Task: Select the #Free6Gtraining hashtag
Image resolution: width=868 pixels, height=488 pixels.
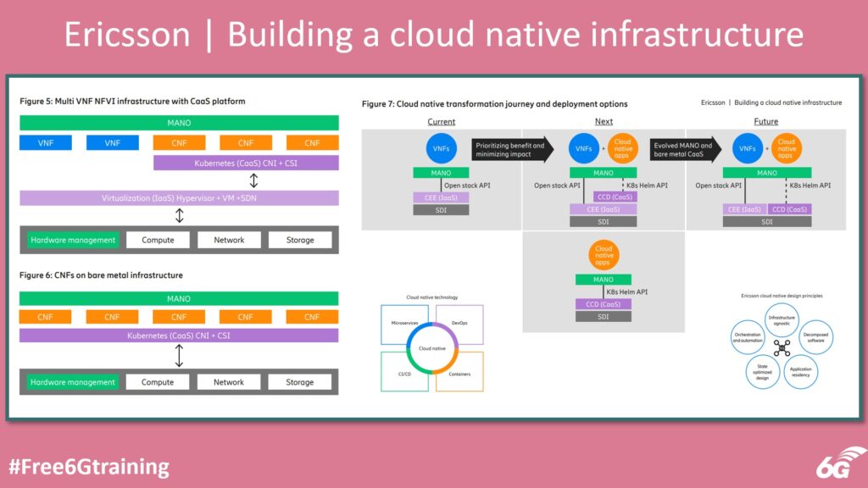Action: [x=88, y=467]
